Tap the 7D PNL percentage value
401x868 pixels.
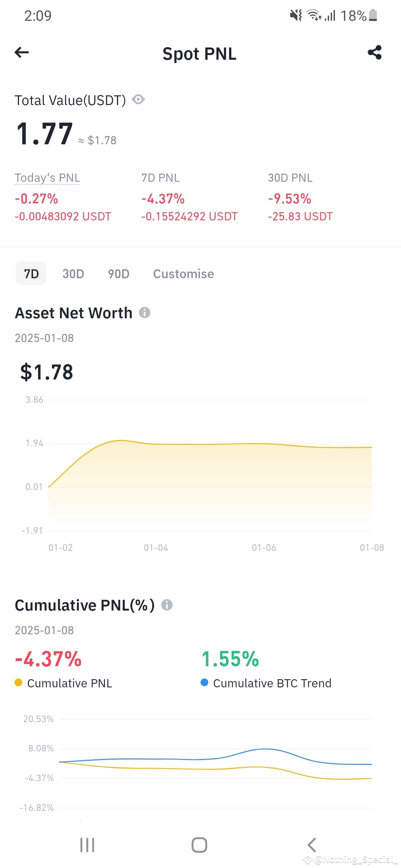(163, 199)
